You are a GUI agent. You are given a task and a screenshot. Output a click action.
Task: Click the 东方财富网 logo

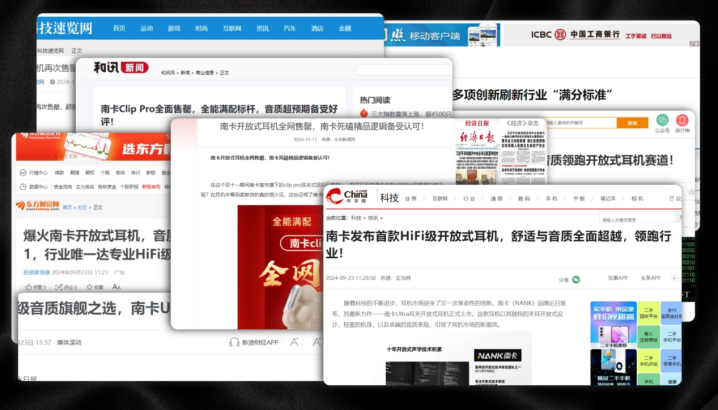coord(38,206)
